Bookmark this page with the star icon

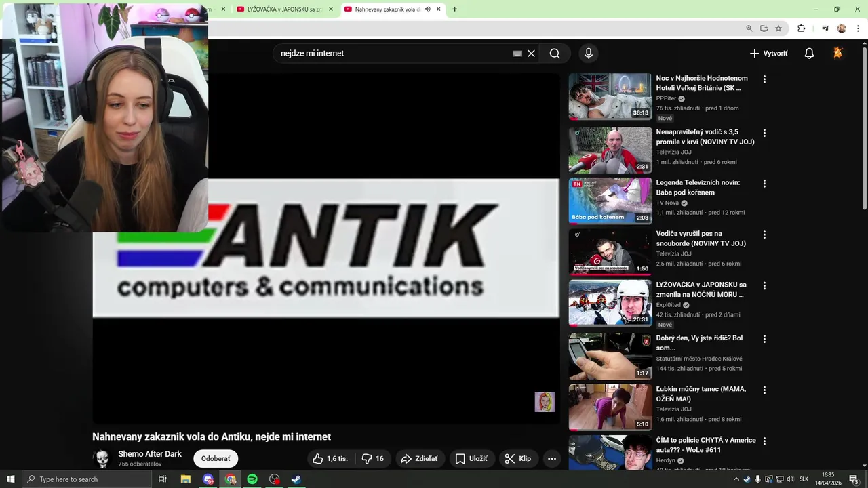click(x=778, y=28)
